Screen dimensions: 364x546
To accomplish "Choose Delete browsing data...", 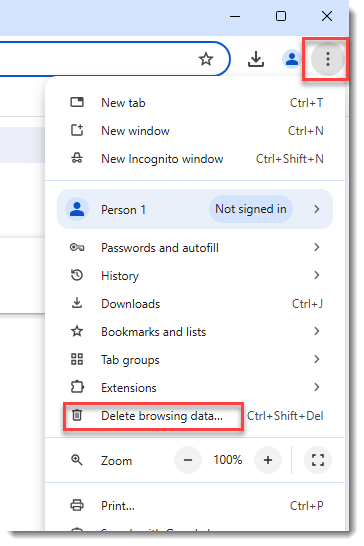I will [x=195, y=415].
